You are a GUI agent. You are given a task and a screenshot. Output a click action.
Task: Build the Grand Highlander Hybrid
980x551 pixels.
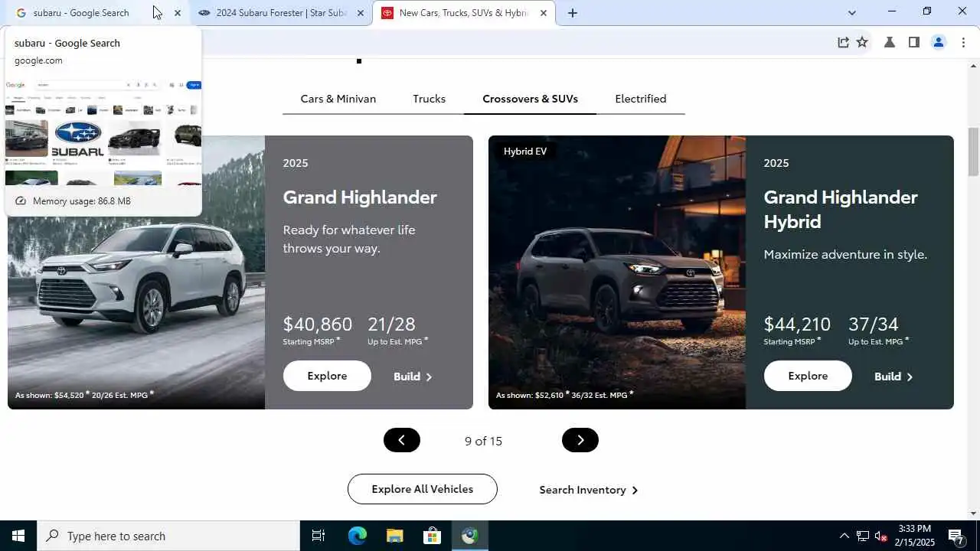(893, 377)
